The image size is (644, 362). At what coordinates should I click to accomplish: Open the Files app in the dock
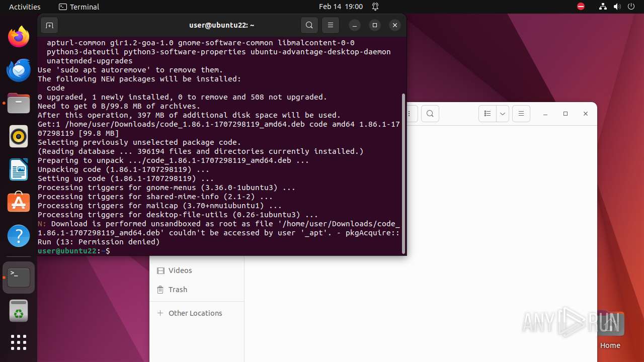pos(19,103)
